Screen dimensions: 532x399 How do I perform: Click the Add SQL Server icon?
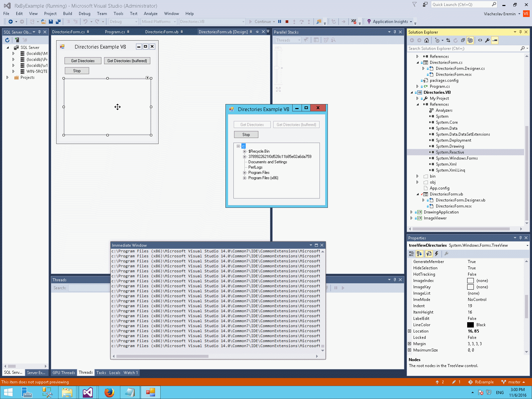(17, 40)
